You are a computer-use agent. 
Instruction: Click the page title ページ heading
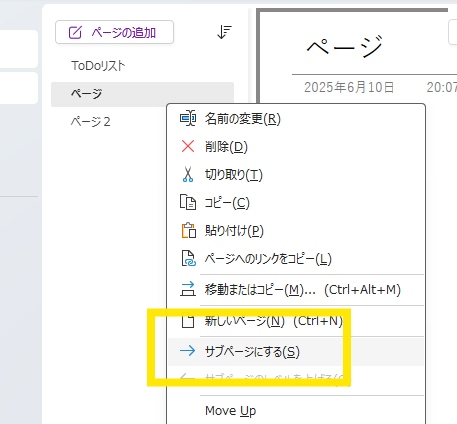(345, 47)
